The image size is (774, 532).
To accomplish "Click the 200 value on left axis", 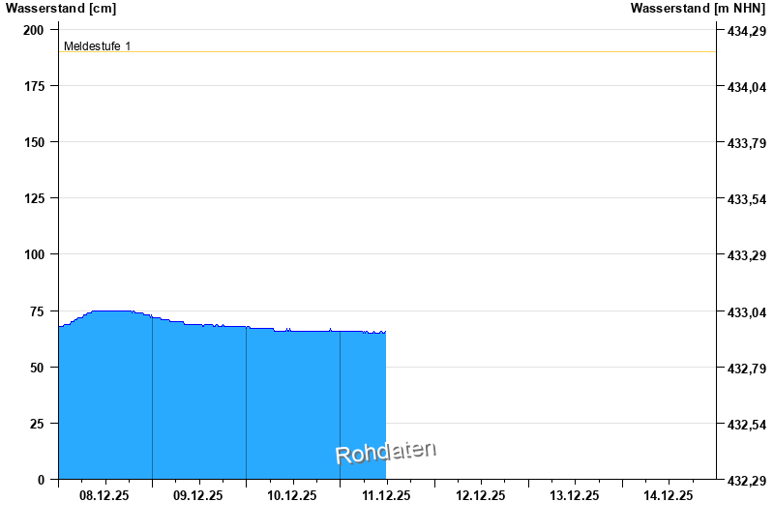I will click(34, 30).
